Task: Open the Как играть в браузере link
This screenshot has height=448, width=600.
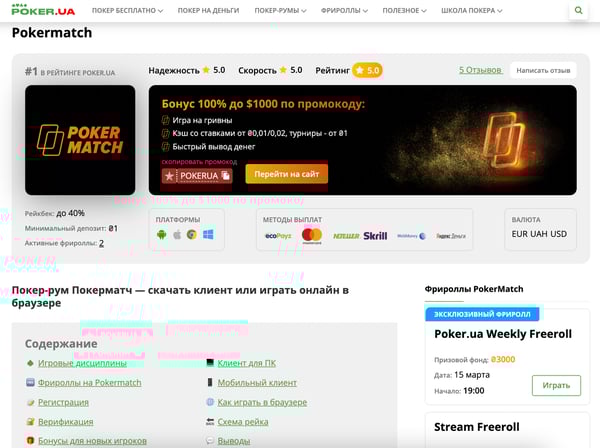Action: [x=262, y=402]
